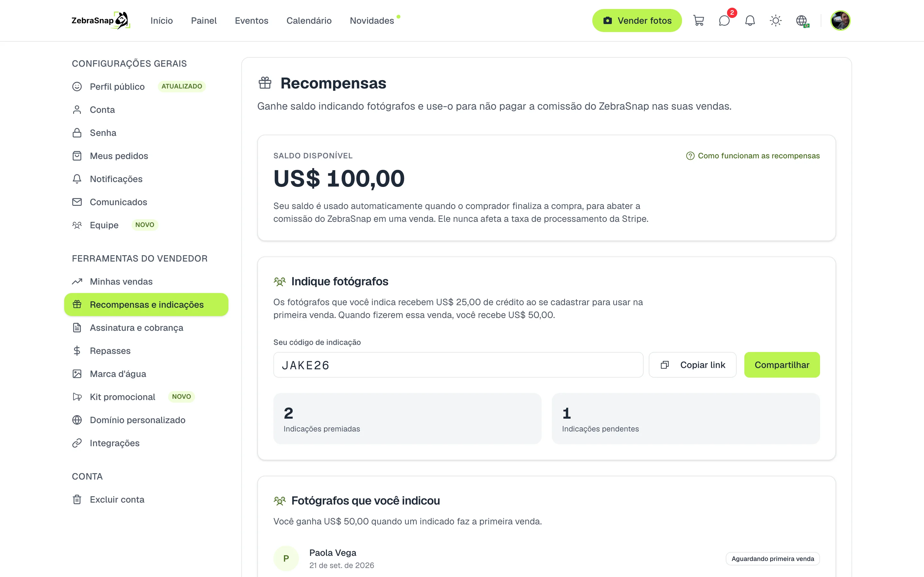Go to the Eventos menu item

(251, 21)
